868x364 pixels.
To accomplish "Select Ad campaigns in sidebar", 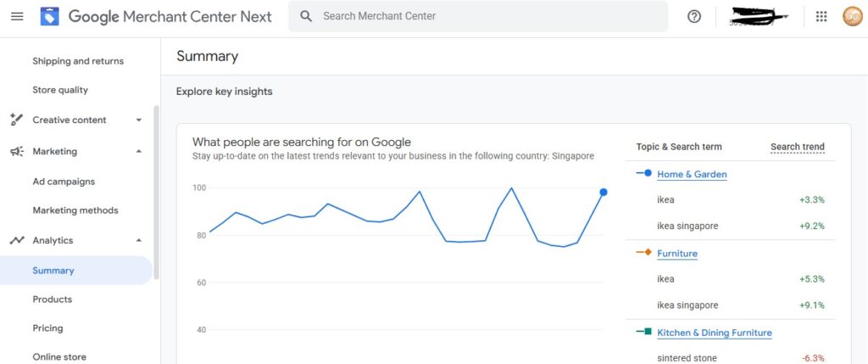I will click(x=64, y=182).
